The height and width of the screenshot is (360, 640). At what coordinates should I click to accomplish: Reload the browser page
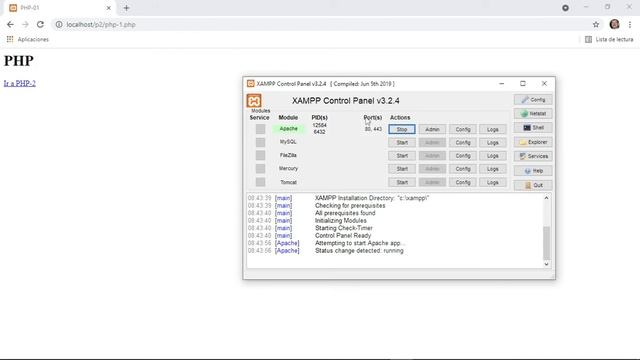tap(40, 24)
